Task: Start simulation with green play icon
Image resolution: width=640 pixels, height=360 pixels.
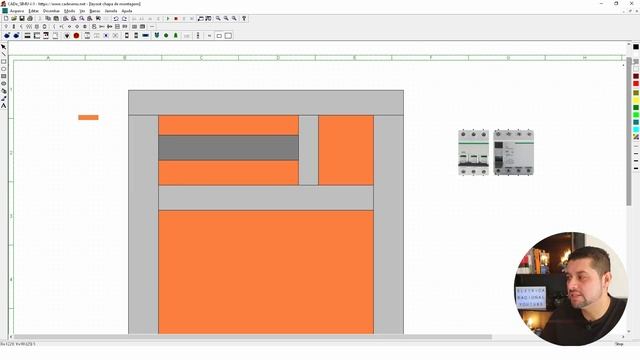Action: point(168,18)
